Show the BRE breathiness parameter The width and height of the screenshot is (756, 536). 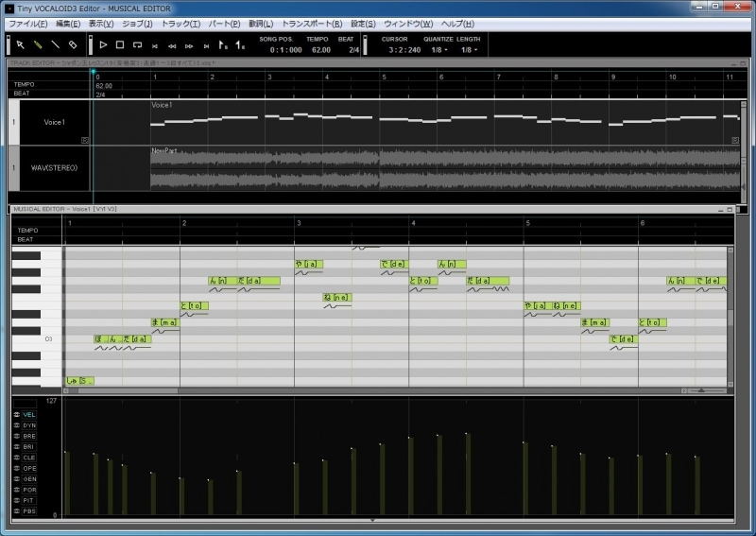pyautogui.click(x=29, y=436)
